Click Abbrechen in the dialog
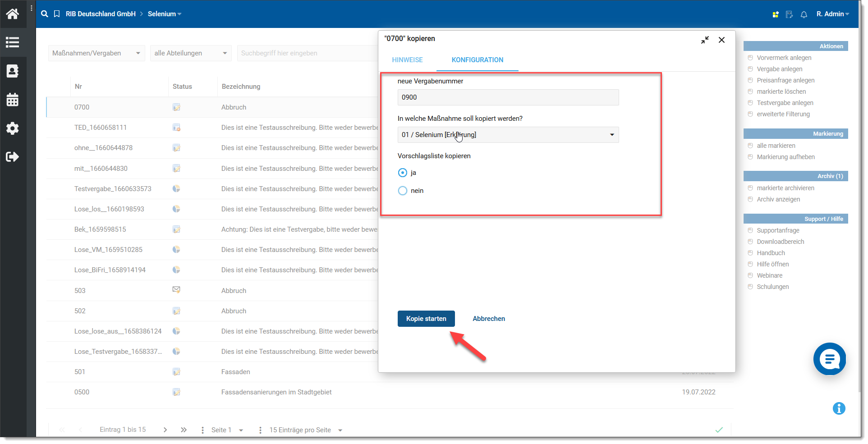 click(489, 319)
